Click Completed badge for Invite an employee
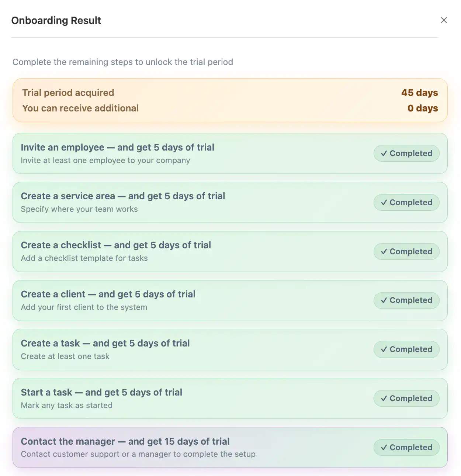This screenshot has width=461, height=476. coord(406,154)
